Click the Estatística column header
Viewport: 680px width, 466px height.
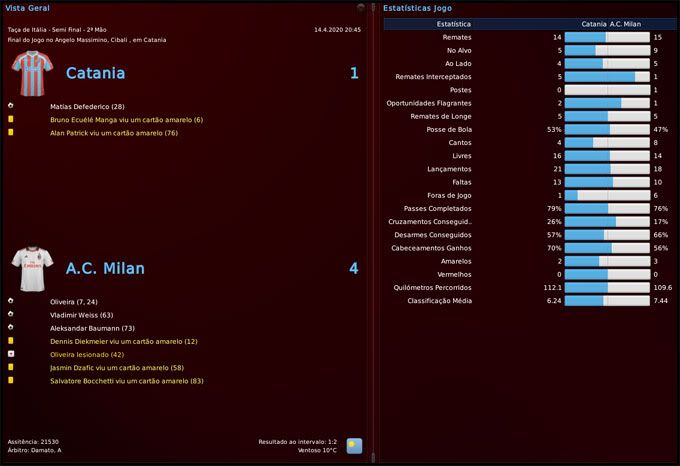(456, 23)
